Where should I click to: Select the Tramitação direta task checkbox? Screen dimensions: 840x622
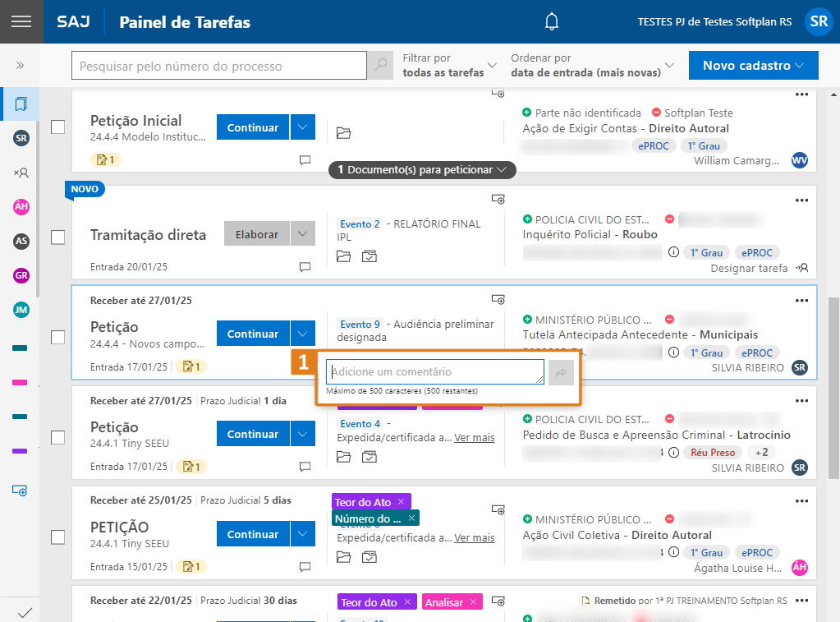click(57, 238)
